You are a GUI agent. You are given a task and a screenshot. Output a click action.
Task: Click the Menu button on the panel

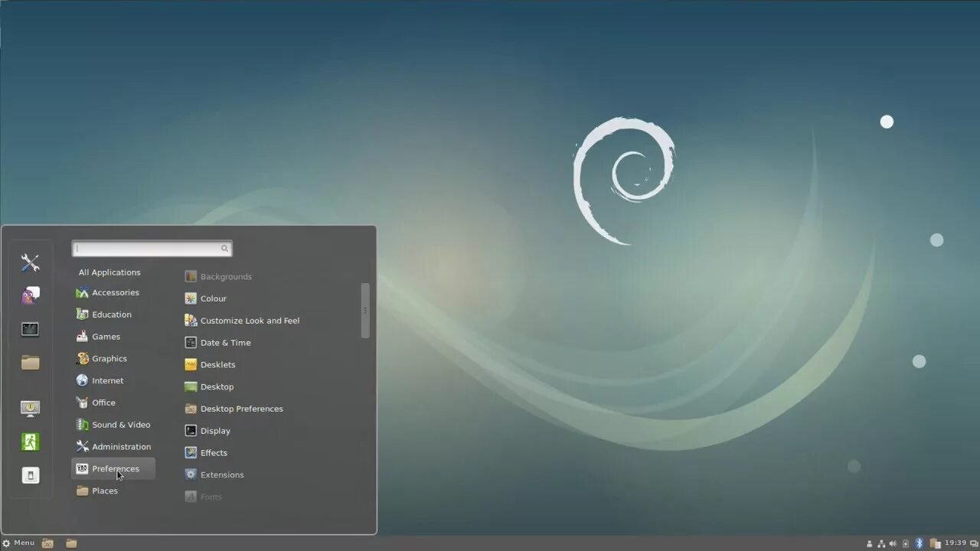point(18,543)
